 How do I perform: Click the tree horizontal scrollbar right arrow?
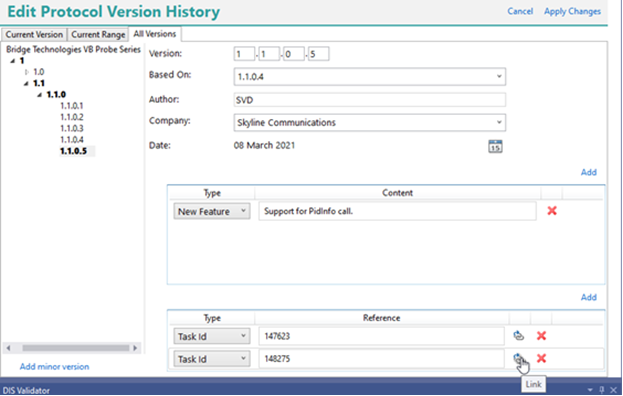135,348
